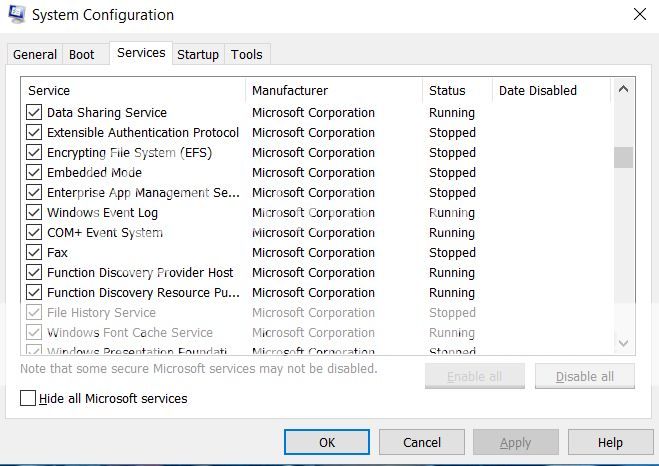Disable Encrypting File System (EFS) checkbox

click(34, 153)
